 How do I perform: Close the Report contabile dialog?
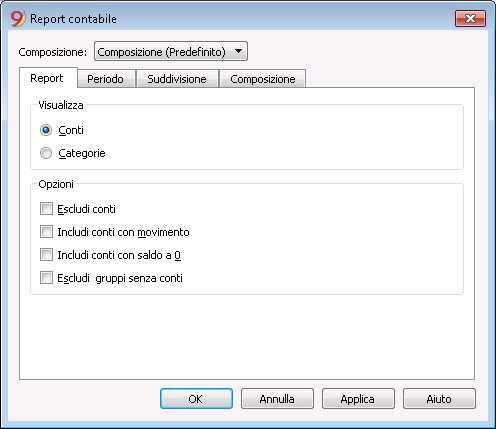click(x=470, y=18)
